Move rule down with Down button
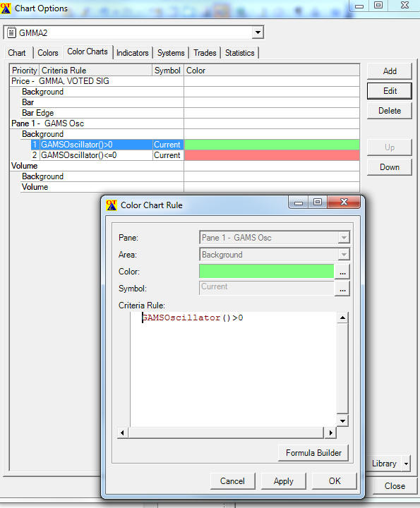Image resolution: width=420 pixels, height=508 pixels. 389,167
